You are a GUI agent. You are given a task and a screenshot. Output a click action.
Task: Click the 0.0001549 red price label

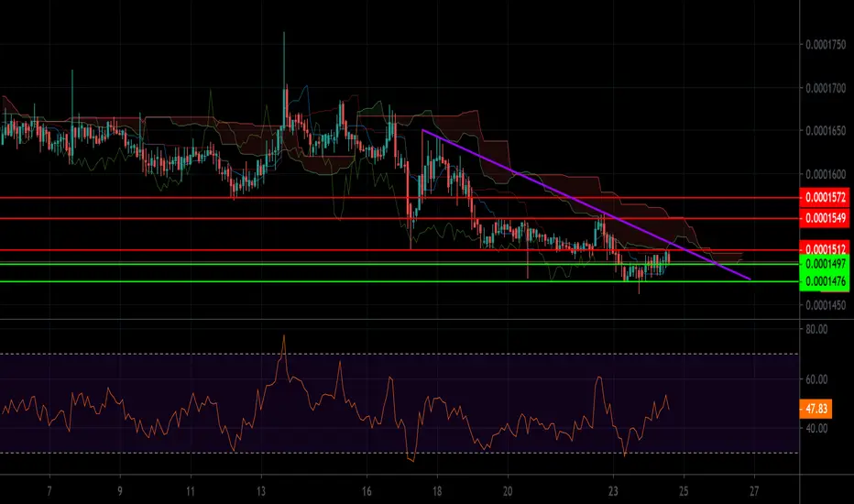tap(825, 218)
